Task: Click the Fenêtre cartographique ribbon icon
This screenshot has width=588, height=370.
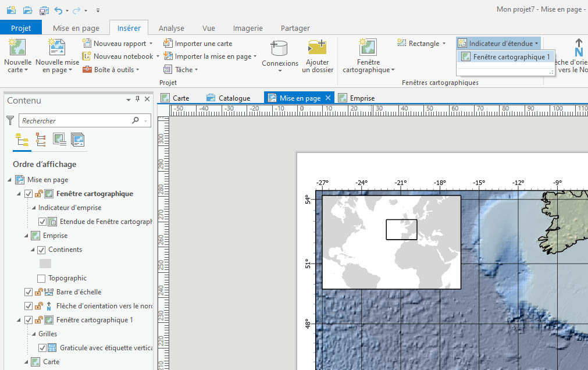Action: pyautogui.click(x=368, y=47)
